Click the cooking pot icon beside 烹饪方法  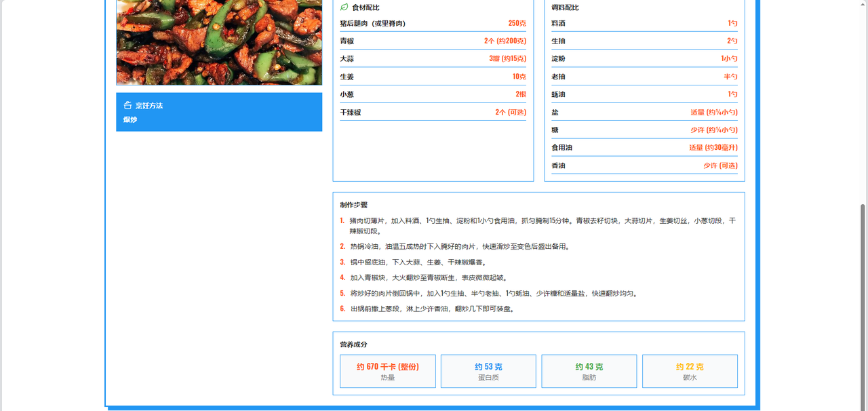point(127,106)
